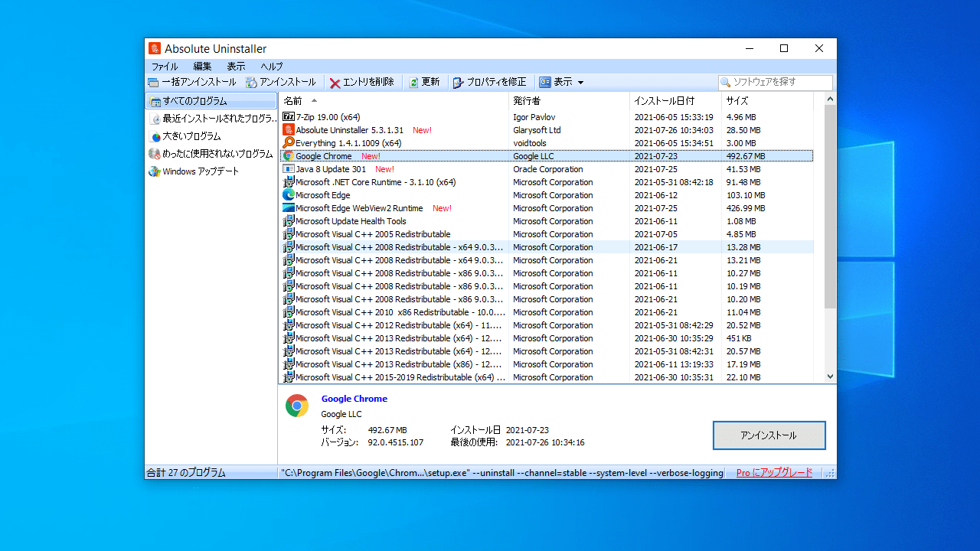The height and width of the screenshot is (551, 980).
Task: Click the アンインストール toolbar icon
Action: coord(251,82)
